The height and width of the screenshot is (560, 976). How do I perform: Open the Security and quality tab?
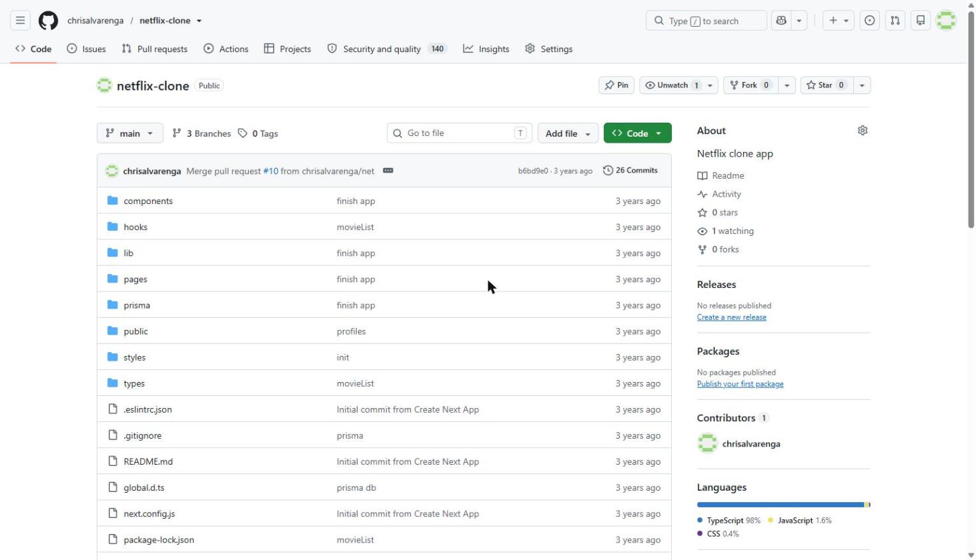pyautogui.click(x=387, y=49)
